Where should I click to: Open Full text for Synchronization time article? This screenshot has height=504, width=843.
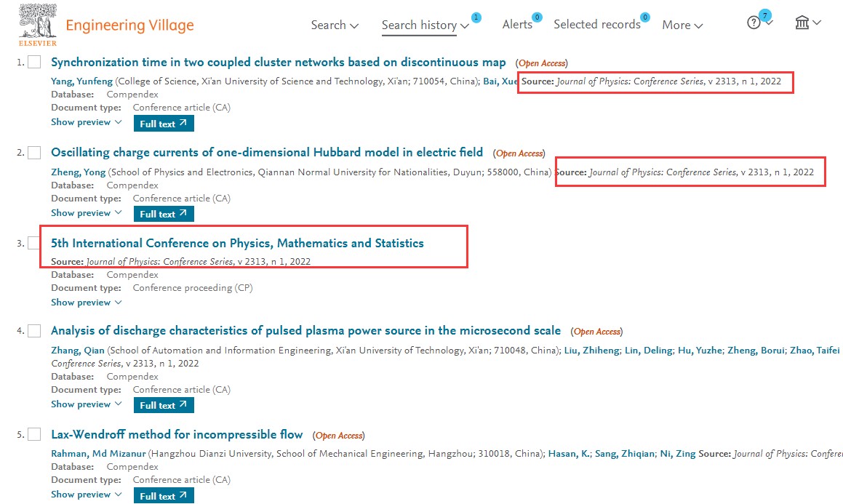[164, 124]
